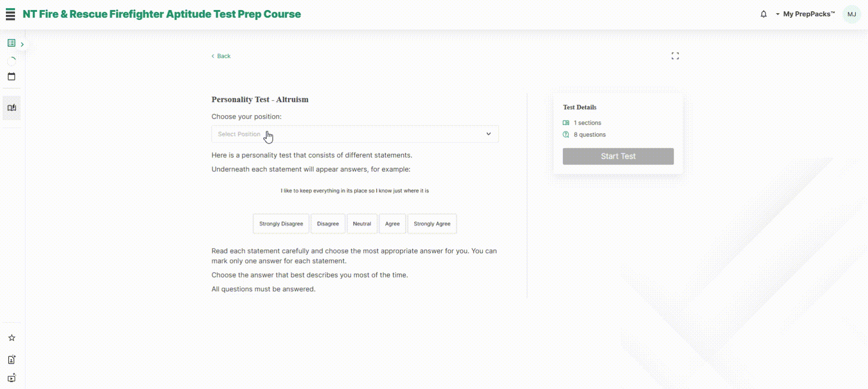This screenshot has width=868, height=389.
Task: Expand the sidebar with chevron arrow
Action: tap(22, 44)
